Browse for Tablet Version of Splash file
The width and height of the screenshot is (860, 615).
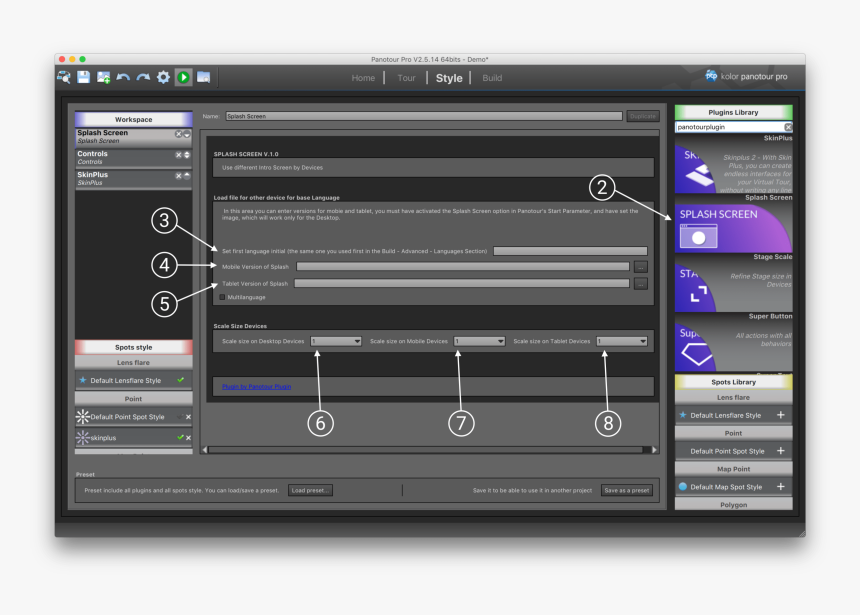(x=640, y=284)
